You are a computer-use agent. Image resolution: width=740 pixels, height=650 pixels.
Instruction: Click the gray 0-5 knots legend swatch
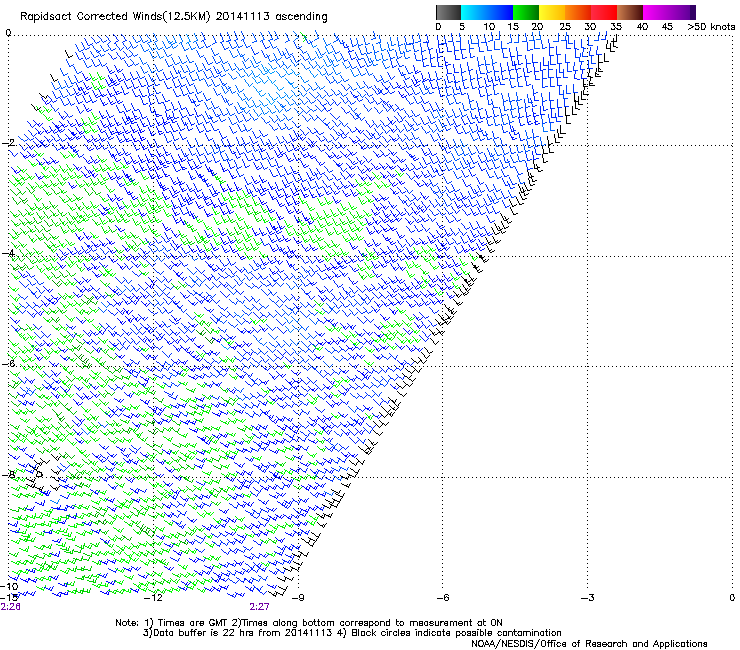(448, 12)
